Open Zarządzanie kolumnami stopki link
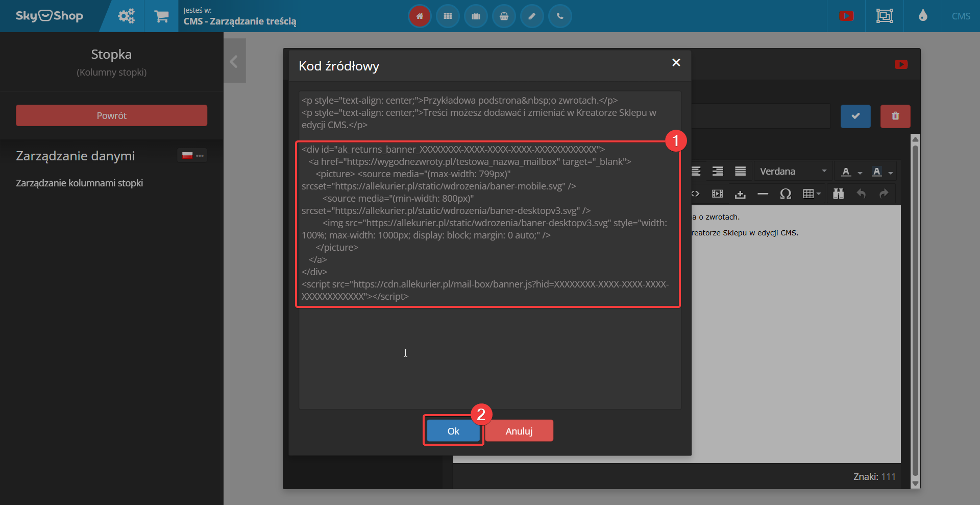 [x=79, y=183]
